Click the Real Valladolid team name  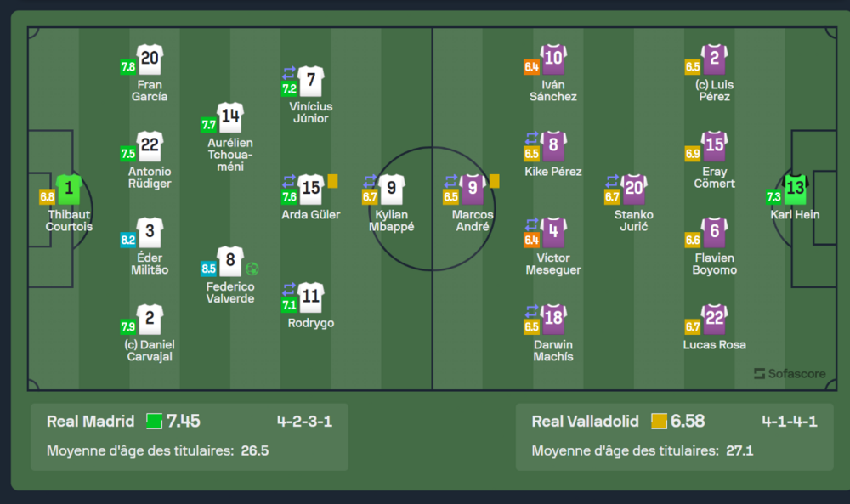(x=586, y=421)
